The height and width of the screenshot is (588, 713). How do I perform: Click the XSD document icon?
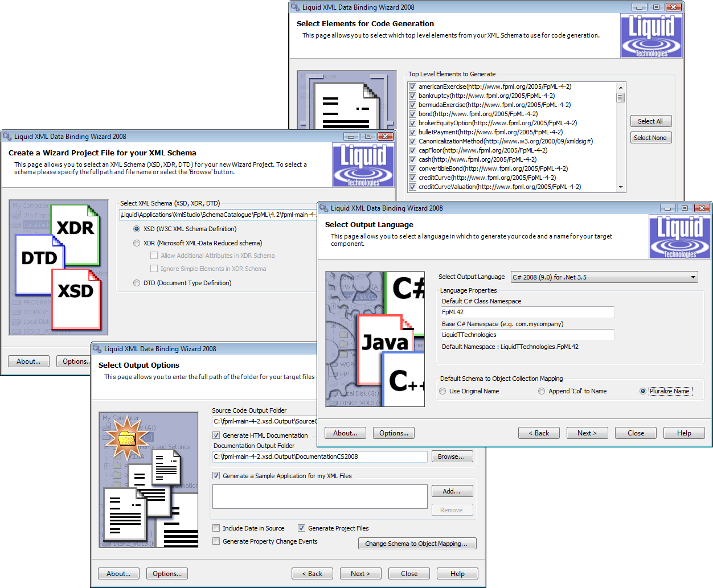(x=76, y=298)
